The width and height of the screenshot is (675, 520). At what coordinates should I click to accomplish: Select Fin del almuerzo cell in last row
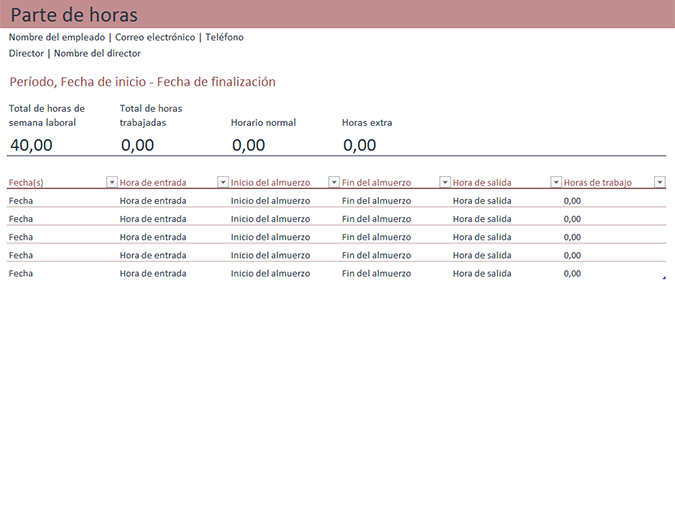376,273
